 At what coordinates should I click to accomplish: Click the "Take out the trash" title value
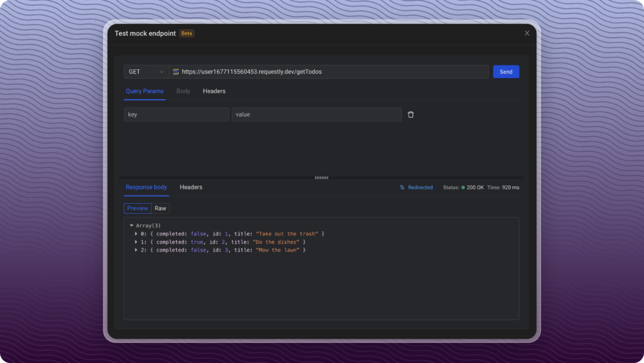coord(287,233)
